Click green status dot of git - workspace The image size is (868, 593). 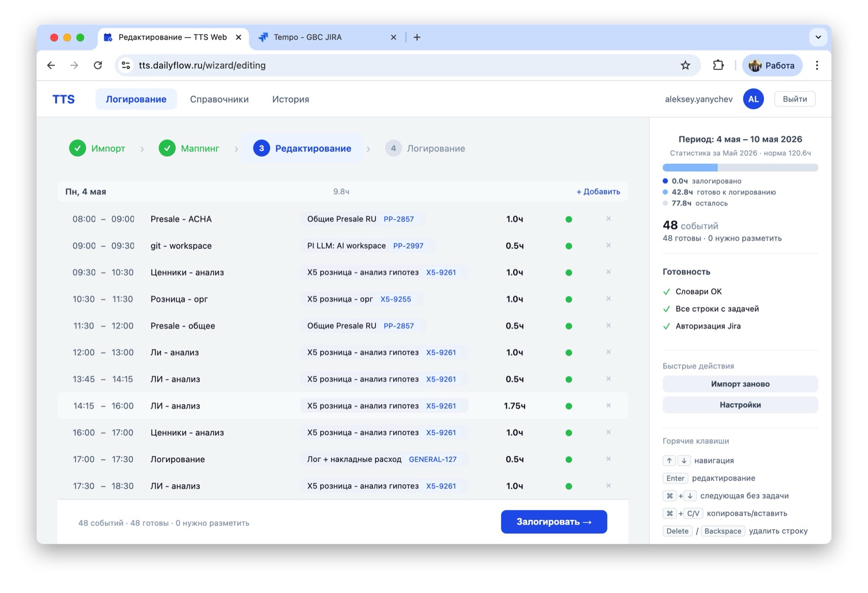(569, 246)
